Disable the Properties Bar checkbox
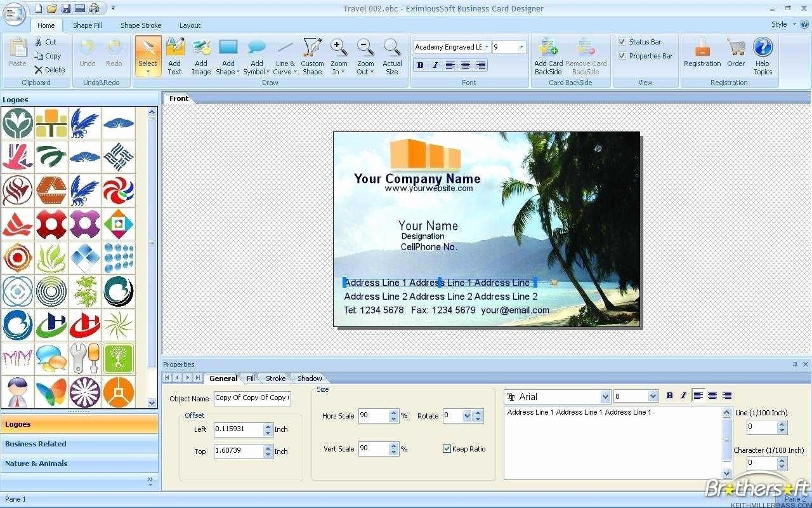 (622, 55)
